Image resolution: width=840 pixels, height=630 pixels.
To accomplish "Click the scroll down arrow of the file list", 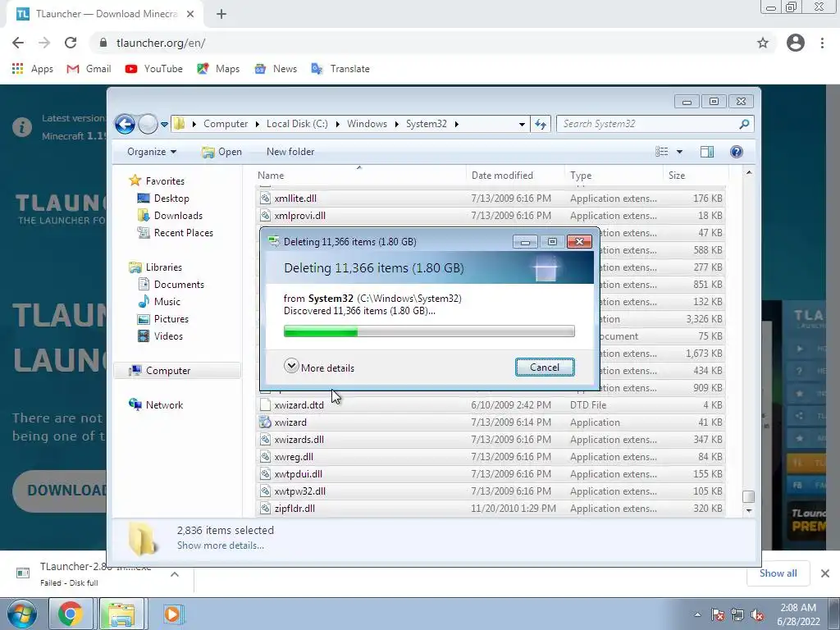I will pyautogui.click(x=748, y=510).
